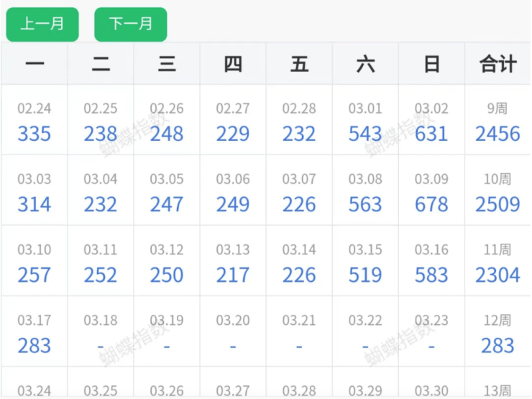Viewport: 532px width, 399px height.
Task: Click the 六 Saturday column header
Action: tap(365, 64)
